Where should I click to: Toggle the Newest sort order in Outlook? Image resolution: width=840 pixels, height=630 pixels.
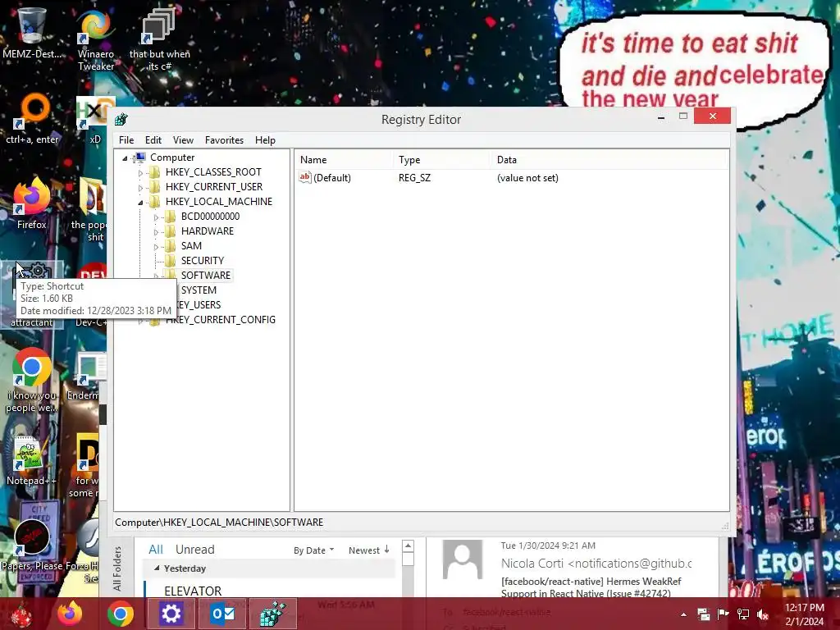point(369,550)
